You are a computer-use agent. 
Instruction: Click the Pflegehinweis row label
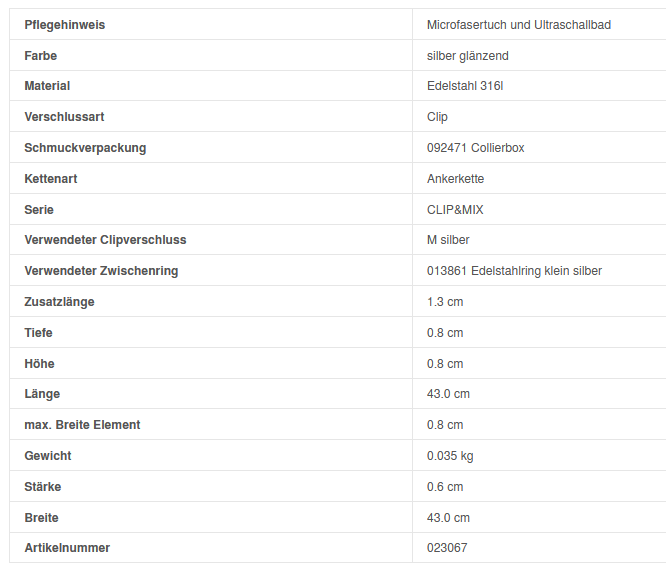[64, 24]
